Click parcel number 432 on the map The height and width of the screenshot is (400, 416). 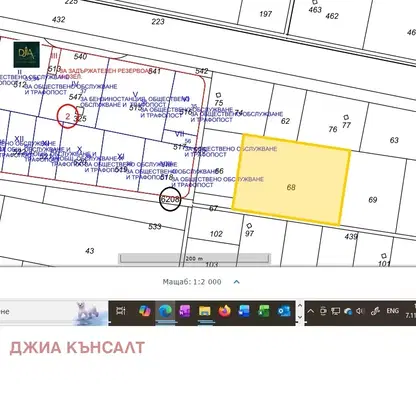pyautogui.click(x=59, y=19)
